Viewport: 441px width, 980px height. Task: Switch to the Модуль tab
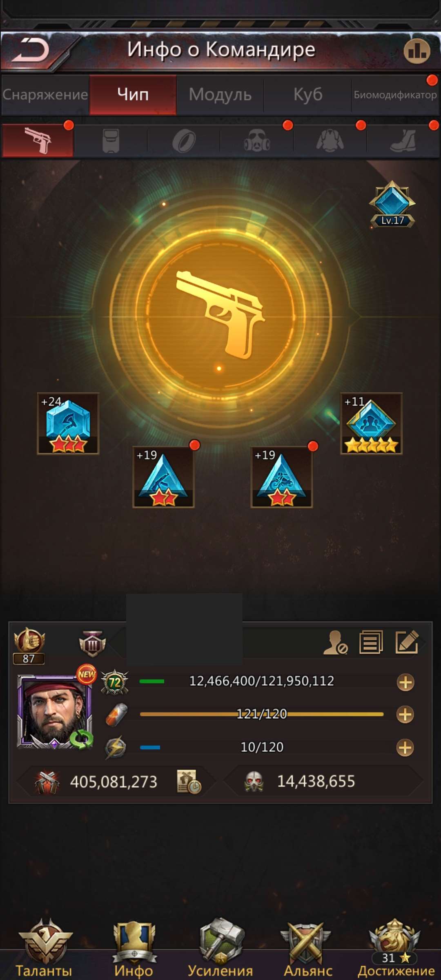click(x=220, y=94)
